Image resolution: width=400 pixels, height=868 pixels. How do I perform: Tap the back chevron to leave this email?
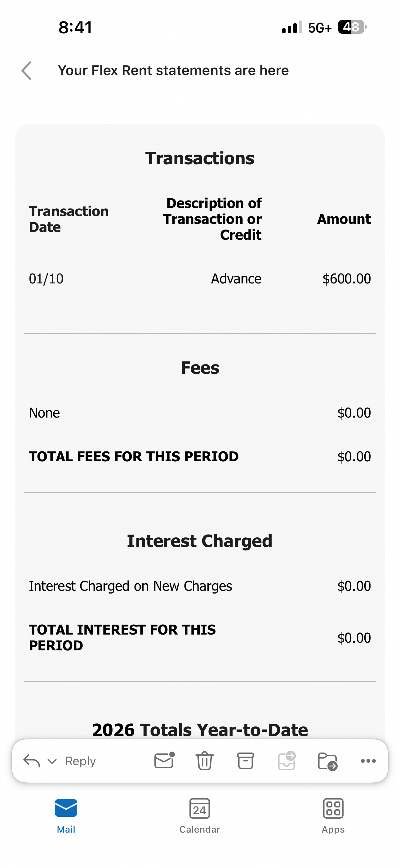26,71
